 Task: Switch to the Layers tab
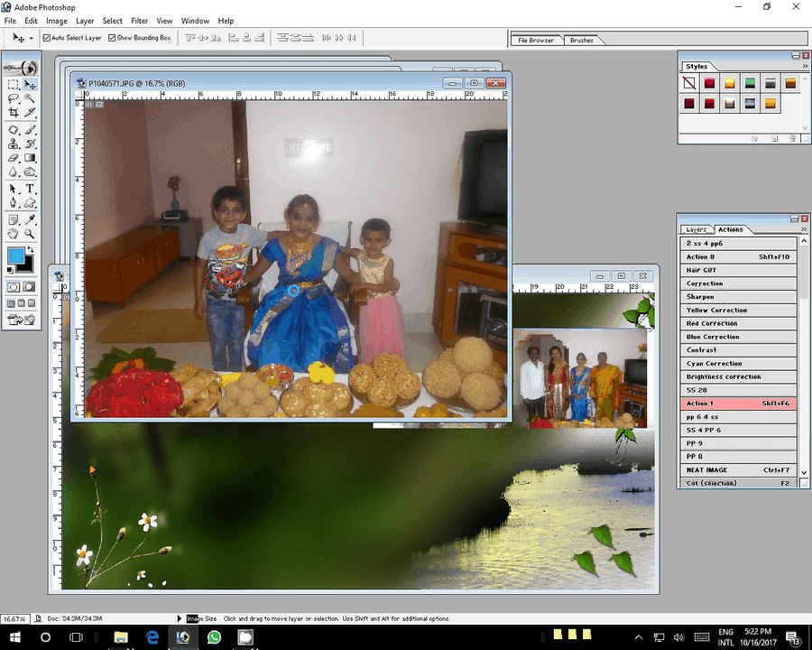coord(696,229)
